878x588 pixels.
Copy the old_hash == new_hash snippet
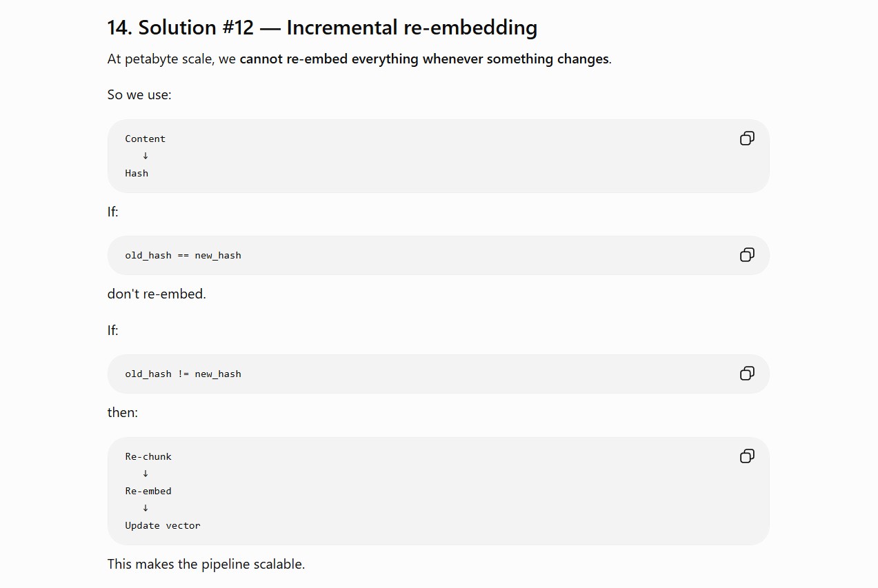coord(747,255)
